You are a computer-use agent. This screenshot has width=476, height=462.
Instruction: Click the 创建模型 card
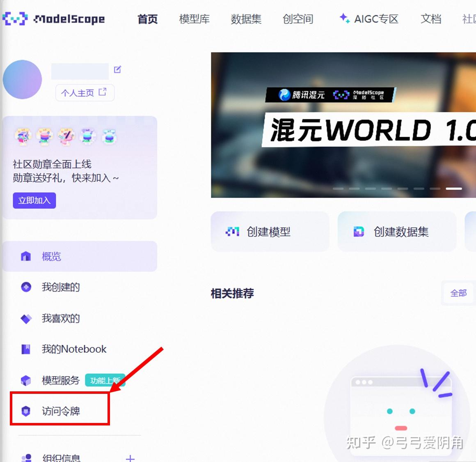click(x=270, y=232)
